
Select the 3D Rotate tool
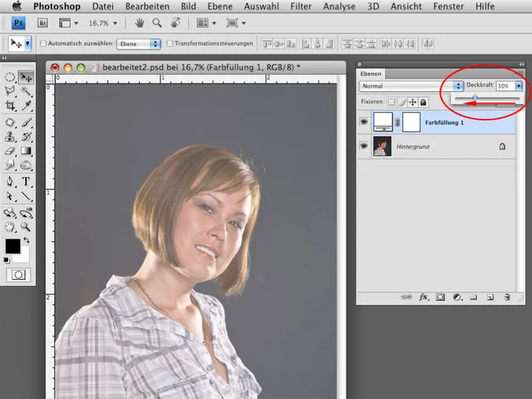coord(10,213)
